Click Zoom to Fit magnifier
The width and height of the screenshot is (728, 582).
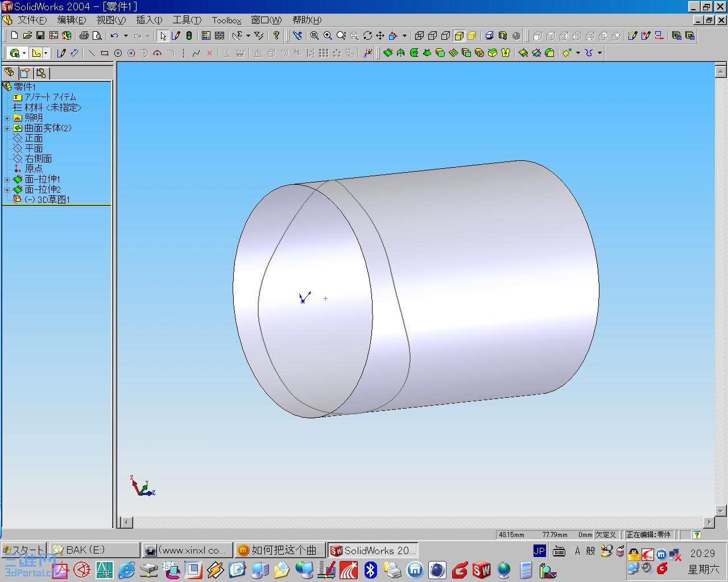click(x=315, y=36)
